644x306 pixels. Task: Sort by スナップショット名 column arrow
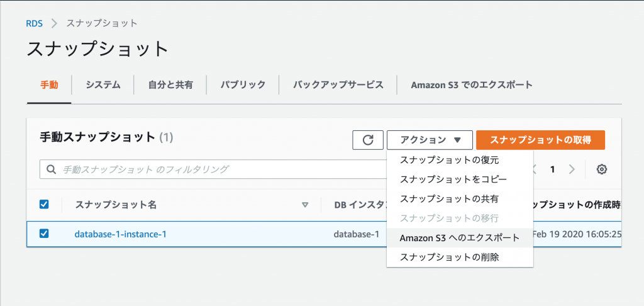305,205
